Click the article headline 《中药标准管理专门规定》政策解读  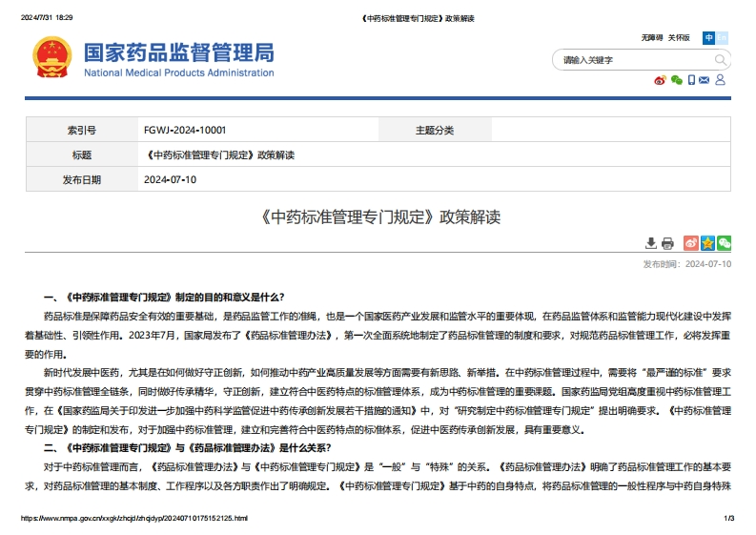[x=378, y=216]
